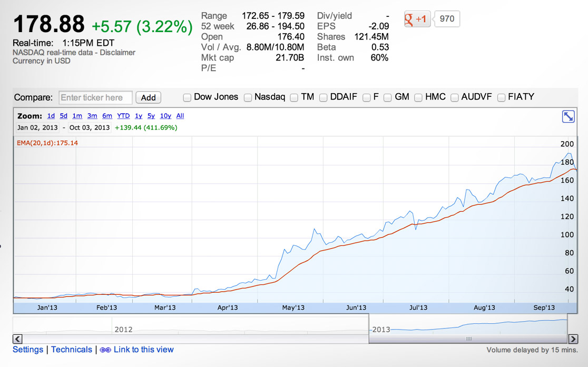
Task: Click the Jan'13 axis label
Action: pyautogui.click(x=47, y=308)
